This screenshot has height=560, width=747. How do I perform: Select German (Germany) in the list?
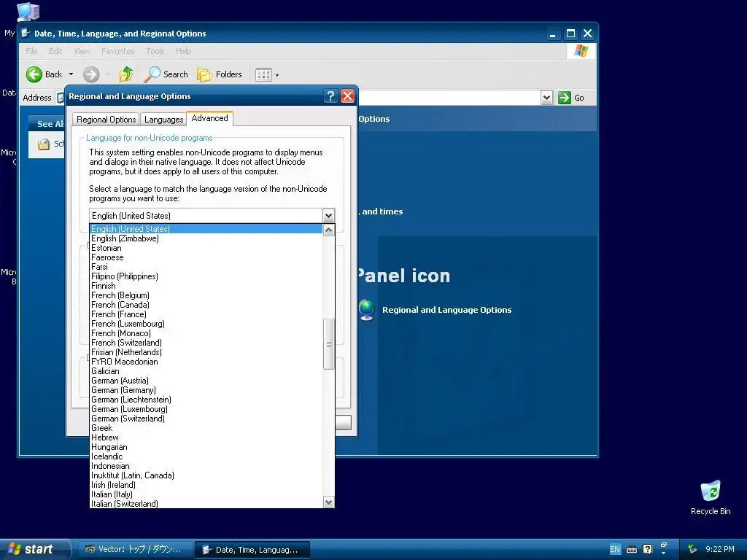click(206, 390)
